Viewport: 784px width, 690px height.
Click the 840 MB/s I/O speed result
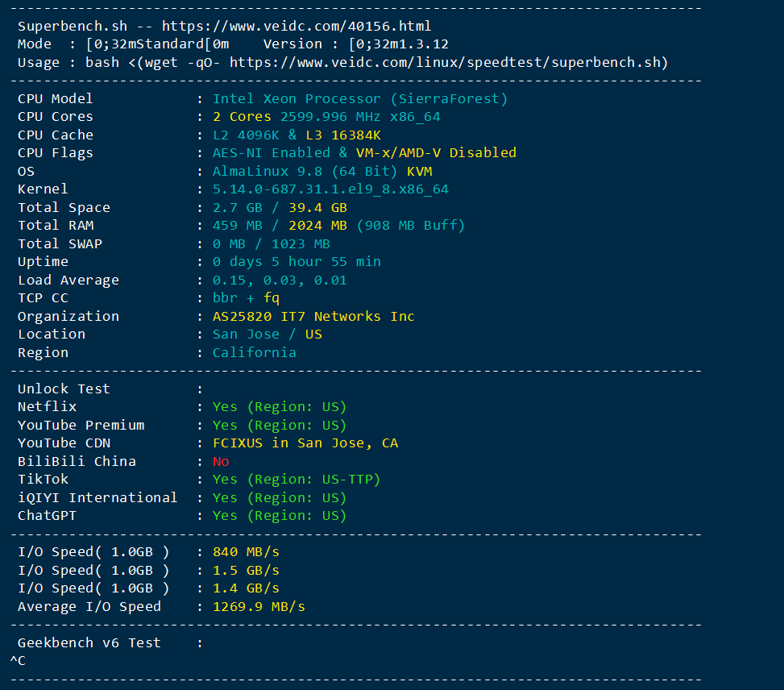point(246,552)
